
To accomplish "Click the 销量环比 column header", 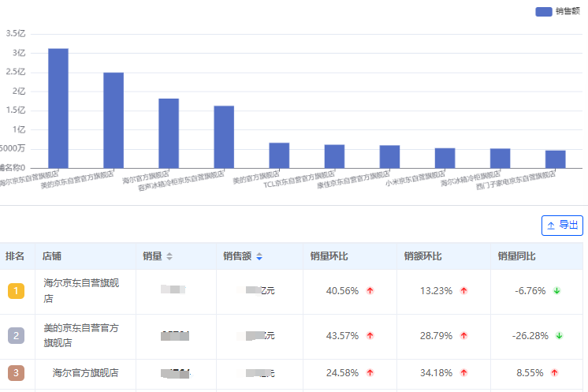I will tap(329, 256).
